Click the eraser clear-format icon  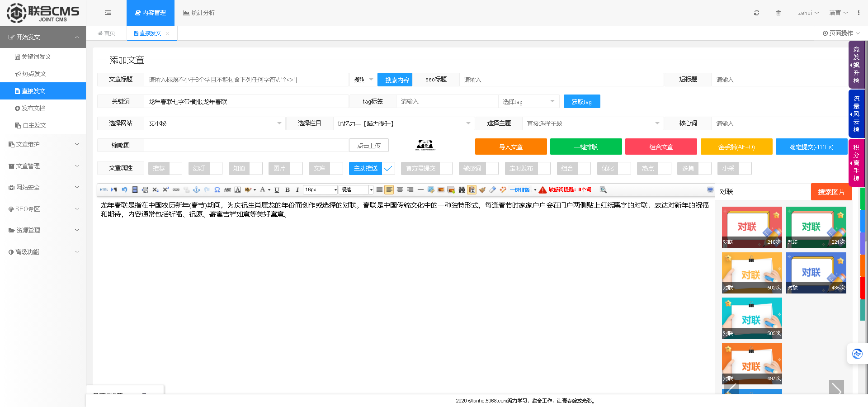(492, 190)
